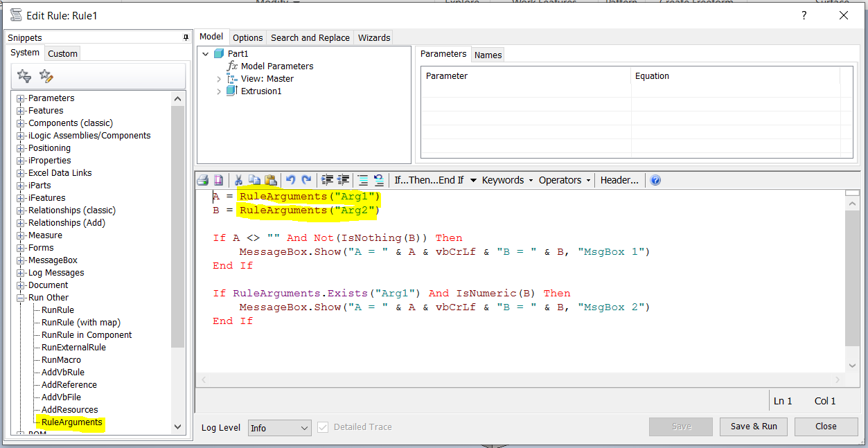Click the Paste clipboard icon
The image size is (868, 448).
271,180
